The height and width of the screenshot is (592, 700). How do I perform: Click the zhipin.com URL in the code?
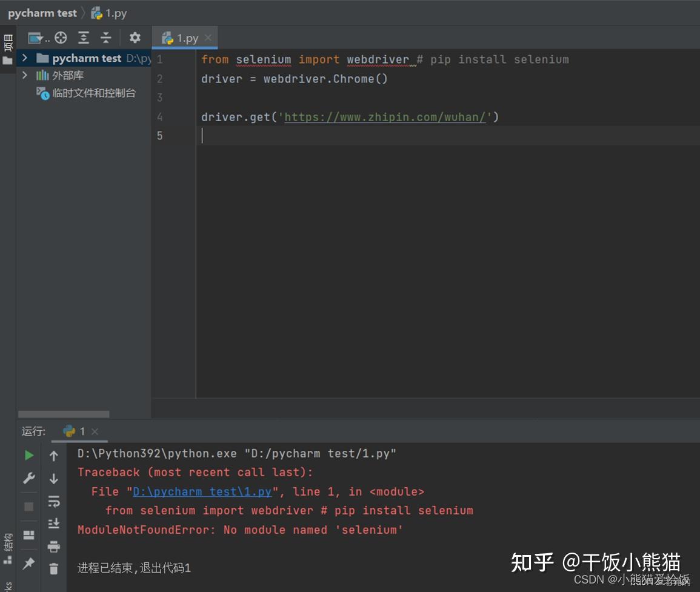(384, 116)
